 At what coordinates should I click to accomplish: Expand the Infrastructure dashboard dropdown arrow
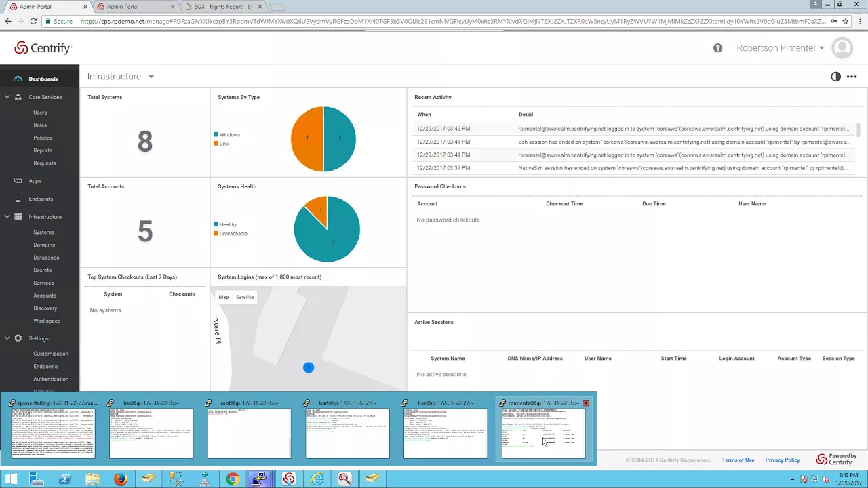click(x=151, y=77)
